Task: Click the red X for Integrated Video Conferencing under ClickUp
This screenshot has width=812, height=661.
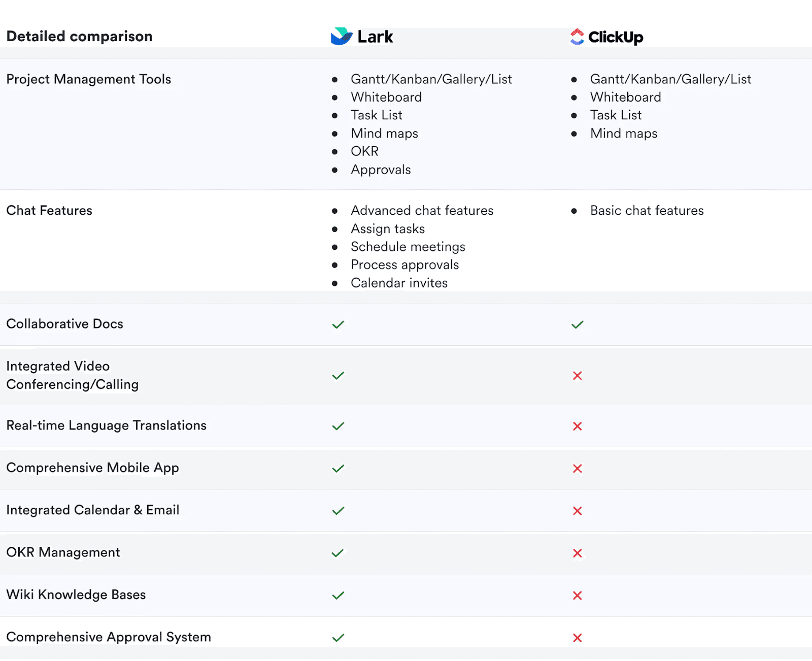Action: point(577,376)
